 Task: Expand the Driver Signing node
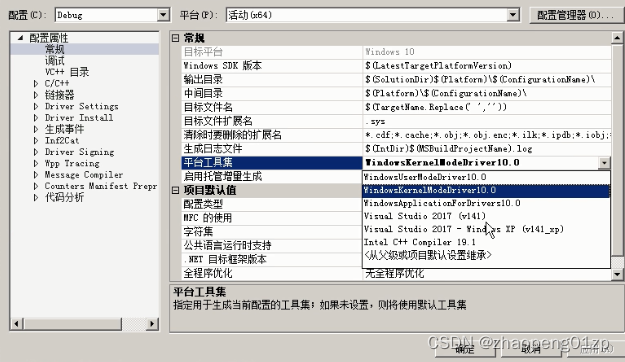[36, 152]
